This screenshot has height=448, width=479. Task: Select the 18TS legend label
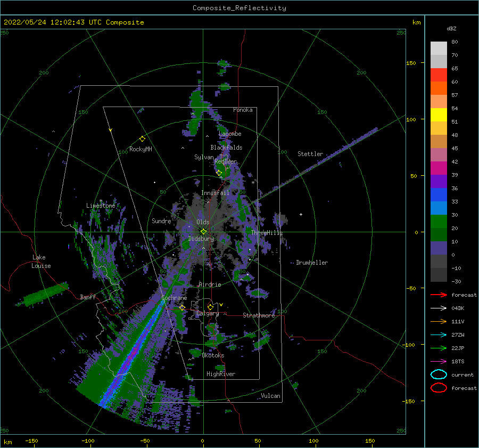[x=458, y=362]
